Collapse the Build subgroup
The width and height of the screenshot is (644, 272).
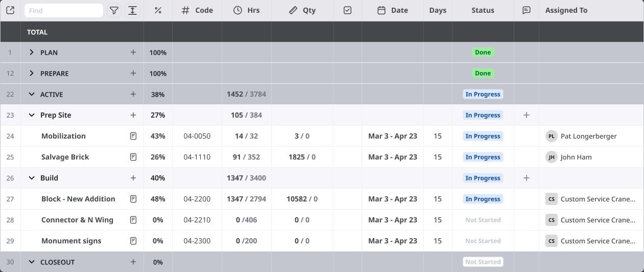coord(32,178)
